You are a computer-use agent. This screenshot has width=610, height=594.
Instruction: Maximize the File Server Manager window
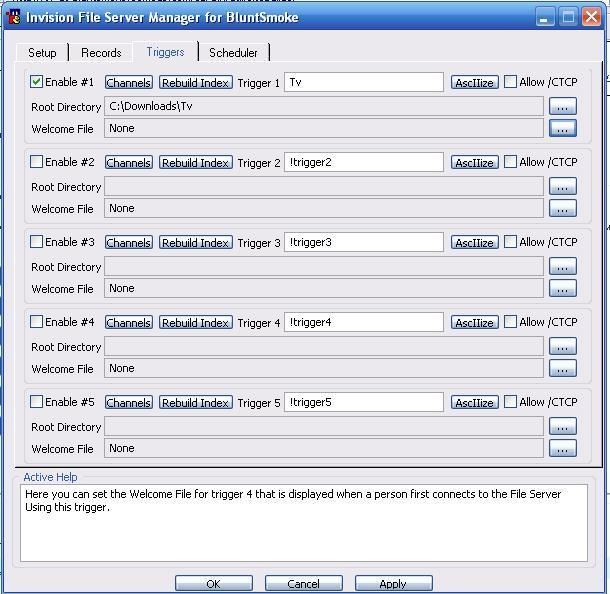coord(568,18)
